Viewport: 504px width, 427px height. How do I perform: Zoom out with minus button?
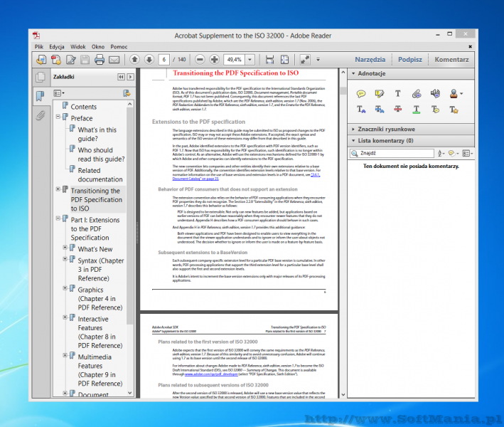200,60
